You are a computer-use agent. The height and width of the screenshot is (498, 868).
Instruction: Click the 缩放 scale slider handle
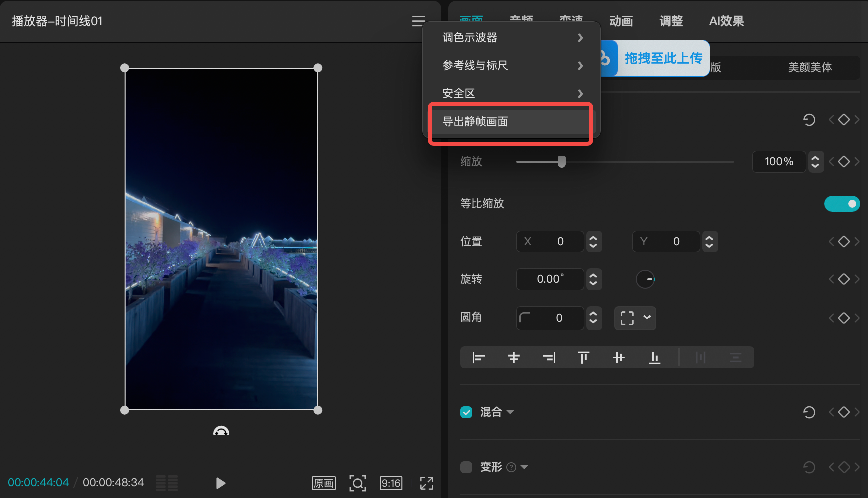tap(562, 162)
